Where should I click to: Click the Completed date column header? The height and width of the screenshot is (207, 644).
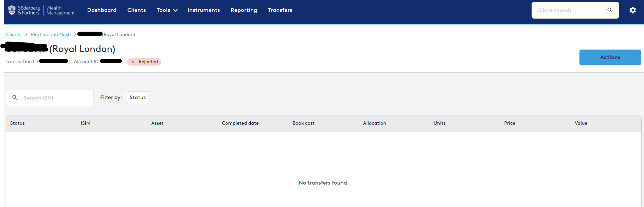click(240, 123)
